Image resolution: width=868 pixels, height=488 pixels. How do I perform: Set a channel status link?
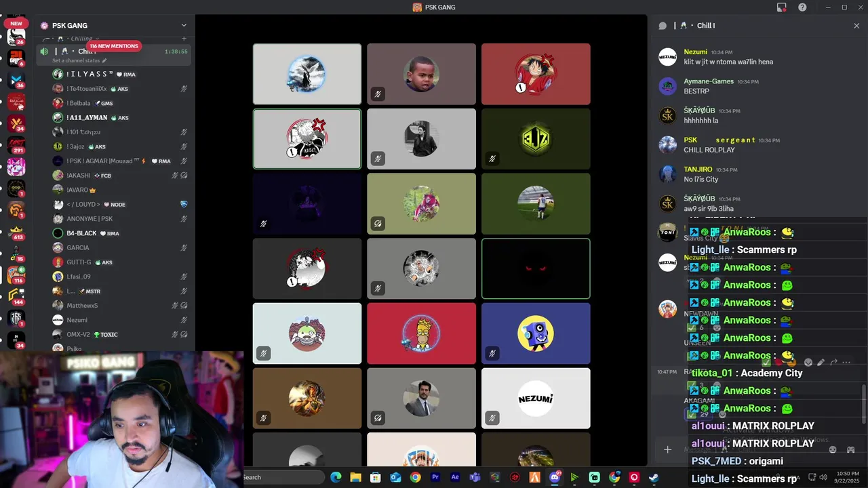pos(80,61)
